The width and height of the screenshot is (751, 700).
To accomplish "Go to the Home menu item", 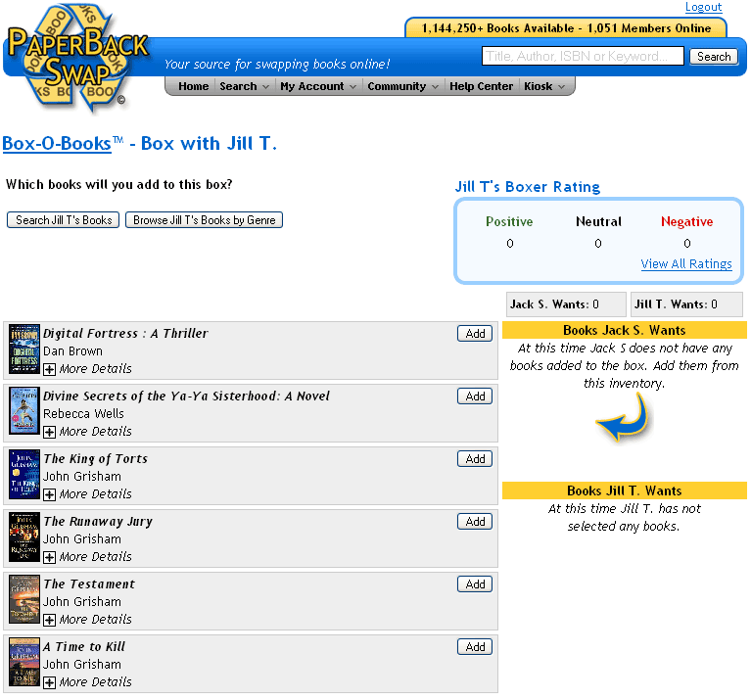I will pos(194,86).
